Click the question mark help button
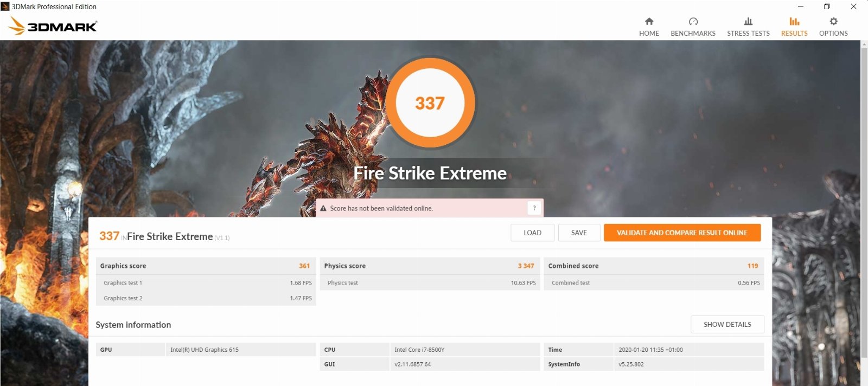The height and width of the screenshot is (386, 868). (534, 208)
